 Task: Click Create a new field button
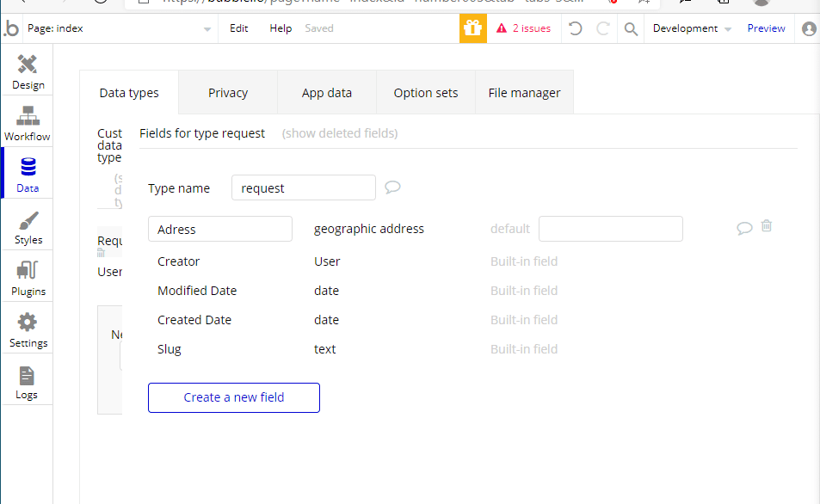234,397
